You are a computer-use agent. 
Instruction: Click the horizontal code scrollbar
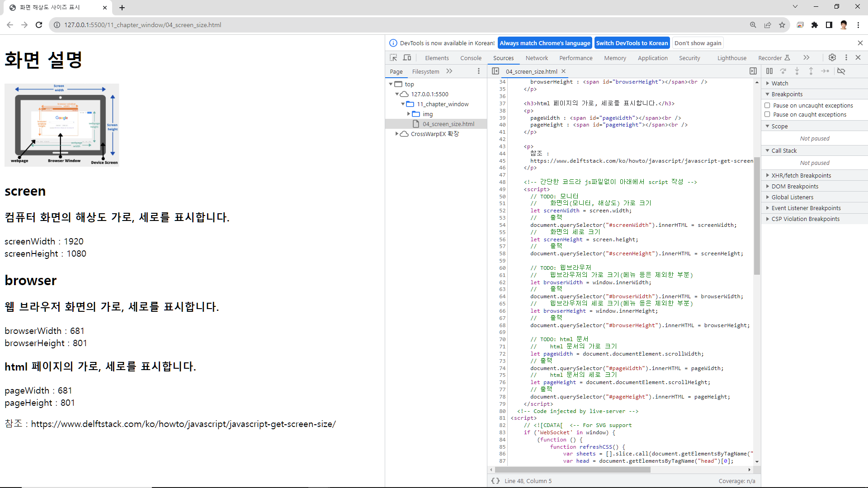coord(572,469)
